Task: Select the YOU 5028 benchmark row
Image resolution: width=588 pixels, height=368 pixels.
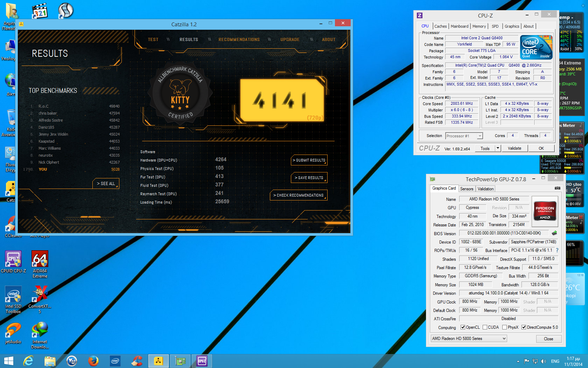Action: [71, 169]
